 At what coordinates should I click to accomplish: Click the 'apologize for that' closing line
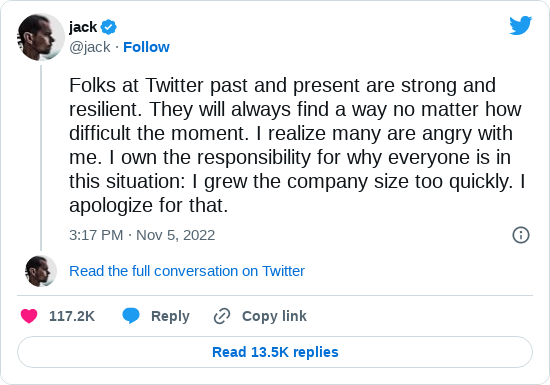point(148,205)
